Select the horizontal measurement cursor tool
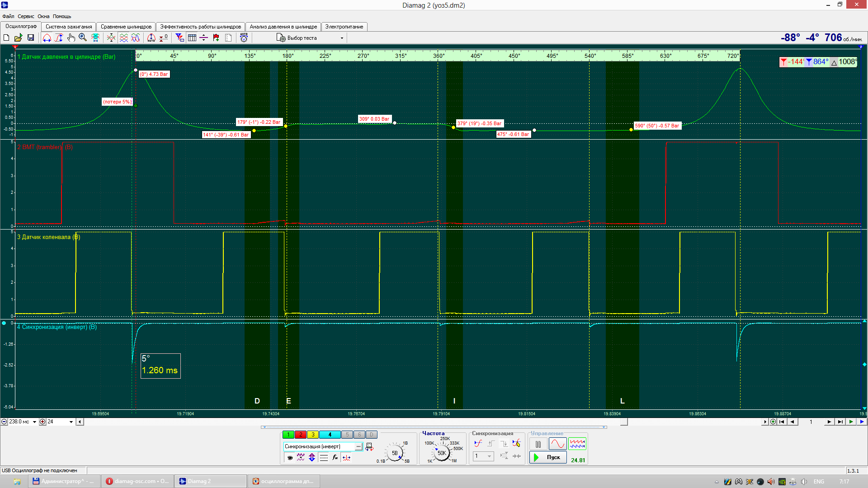Viewport: 868px width, 488px height. tap(47, 38)
